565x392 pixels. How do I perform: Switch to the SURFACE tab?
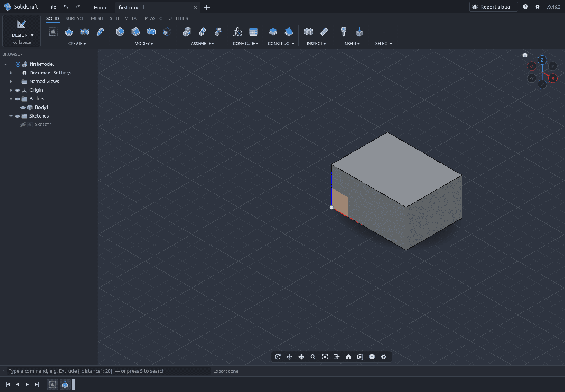(75, 18)
